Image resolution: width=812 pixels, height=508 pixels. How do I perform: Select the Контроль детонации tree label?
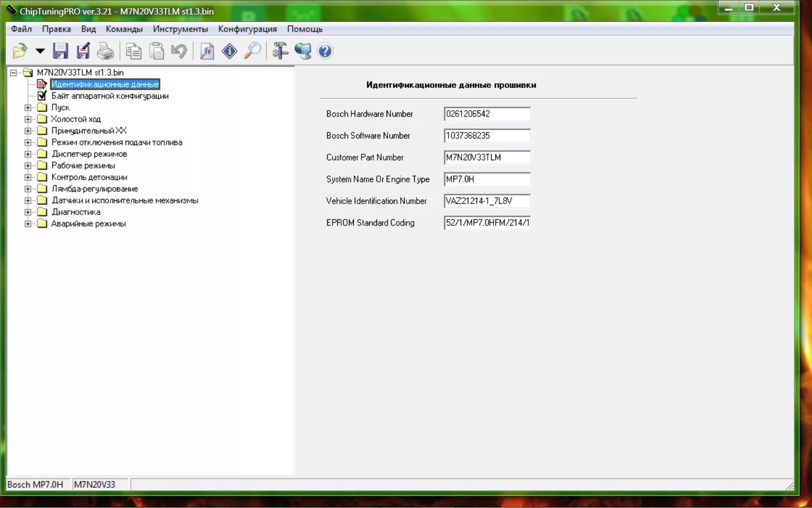tap(89, 177)
